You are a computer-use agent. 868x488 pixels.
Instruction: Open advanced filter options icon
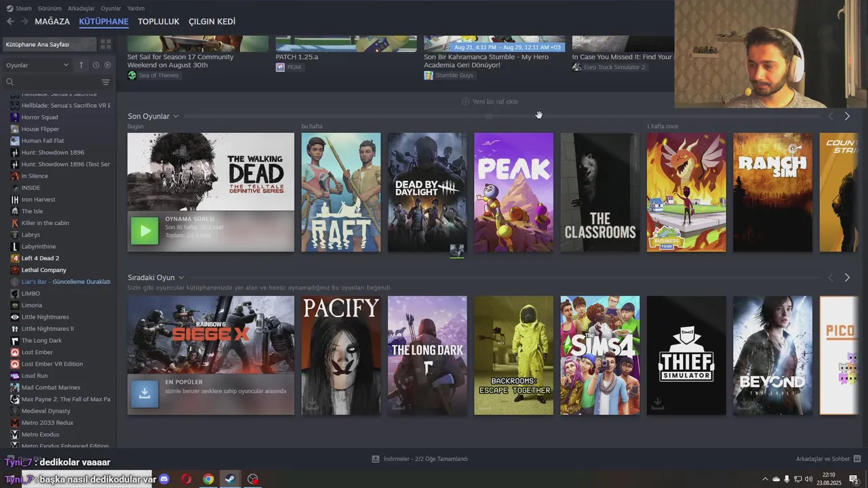pos(106,82)
